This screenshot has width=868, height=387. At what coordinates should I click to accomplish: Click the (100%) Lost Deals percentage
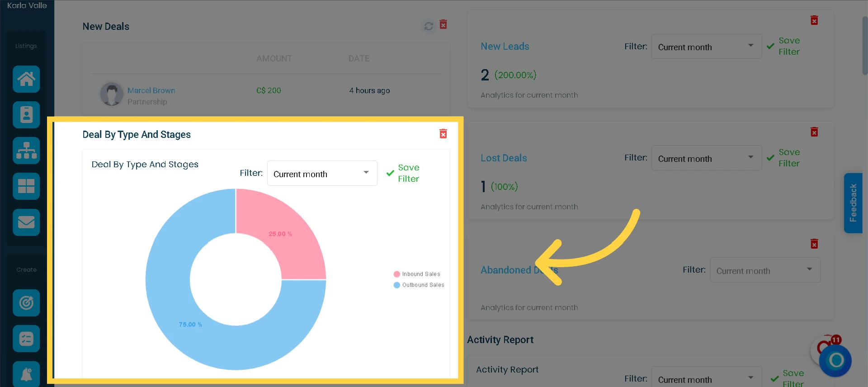(505, 186)
